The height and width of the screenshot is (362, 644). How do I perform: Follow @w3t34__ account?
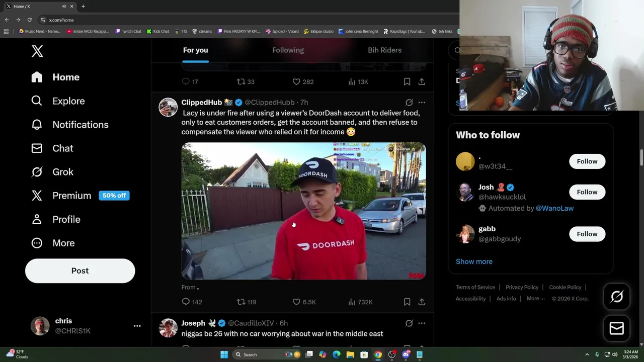587,161
